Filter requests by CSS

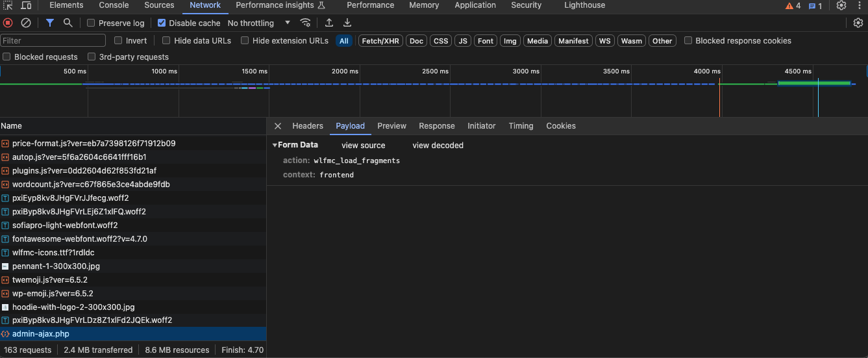tap(441, 41)
